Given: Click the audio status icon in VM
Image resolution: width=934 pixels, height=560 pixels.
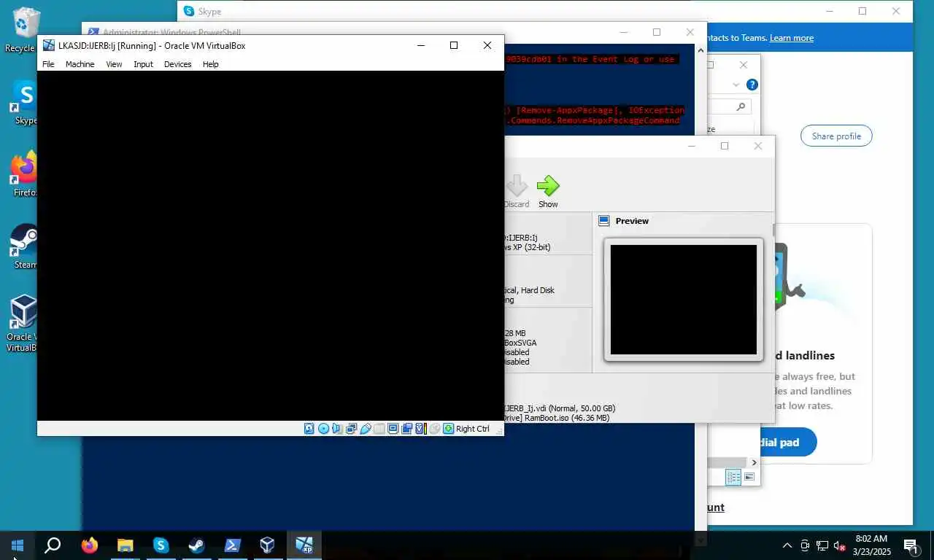Looking at the screenshot, I should 337,429.
